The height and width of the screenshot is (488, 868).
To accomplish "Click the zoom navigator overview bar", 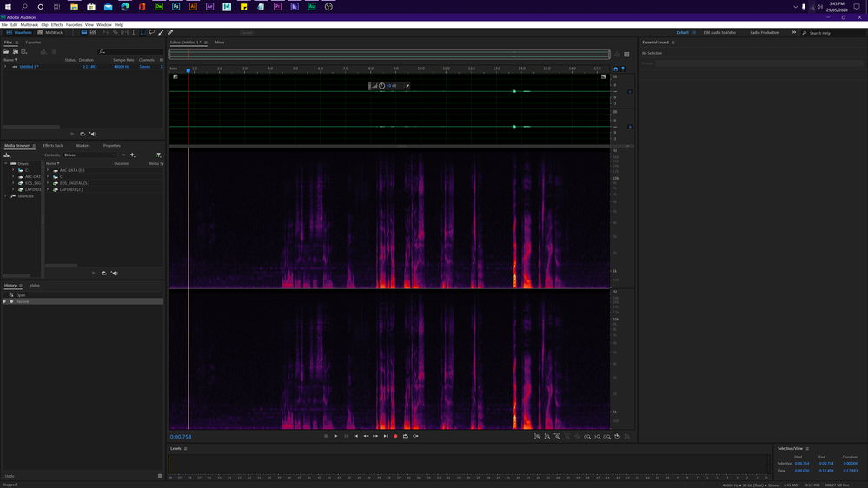I will click(390, 54).
